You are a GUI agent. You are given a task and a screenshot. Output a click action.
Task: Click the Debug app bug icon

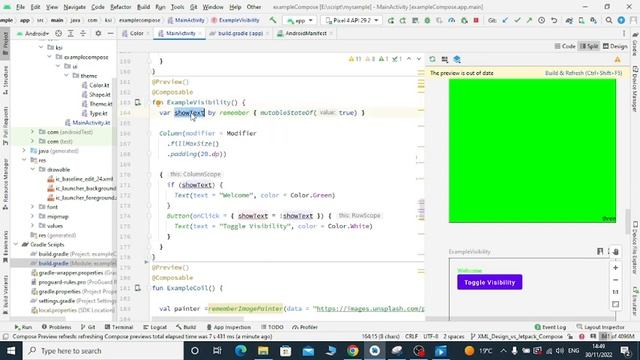click(427, 20)
